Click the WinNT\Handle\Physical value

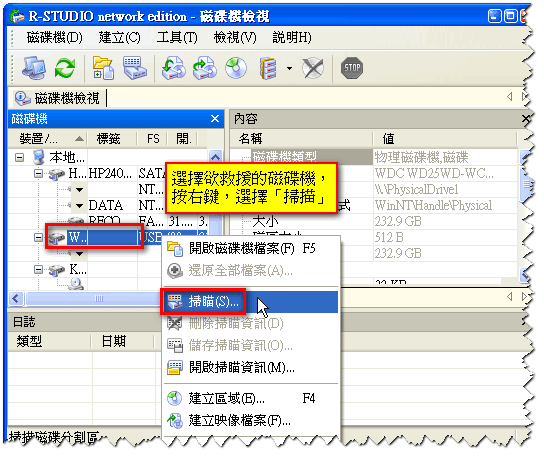[433, 205]
